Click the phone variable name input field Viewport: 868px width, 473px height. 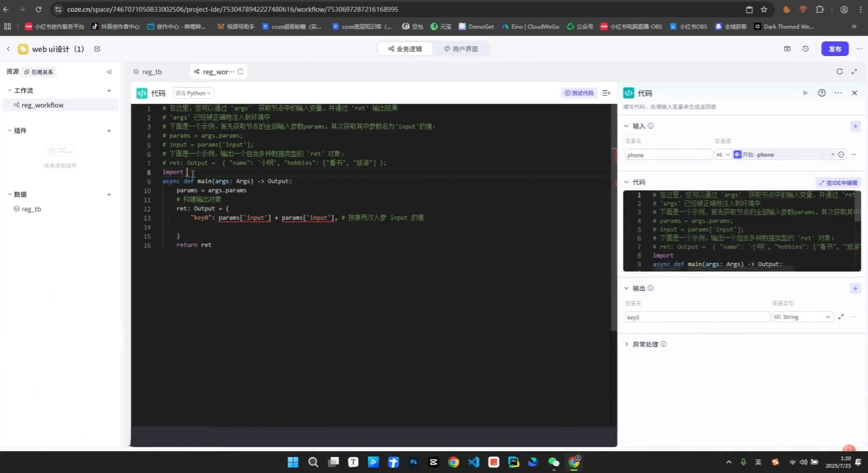[x=668, y=155]
